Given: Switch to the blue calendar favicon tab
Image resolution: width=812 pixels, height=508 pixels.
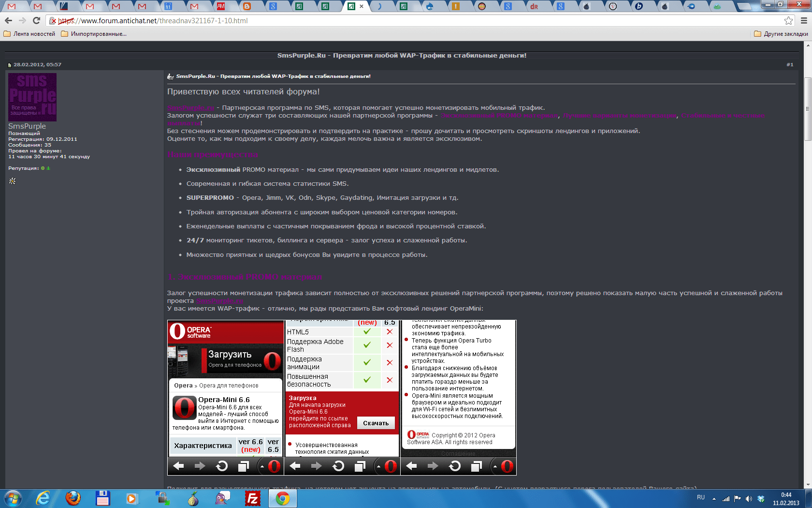Looking at the screenshot, I should tap(168, 6).
